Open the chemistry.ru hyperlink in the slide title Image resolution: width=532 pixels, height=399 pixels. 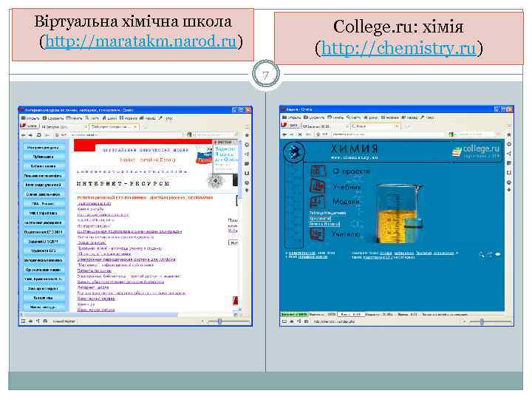[398, 48]
